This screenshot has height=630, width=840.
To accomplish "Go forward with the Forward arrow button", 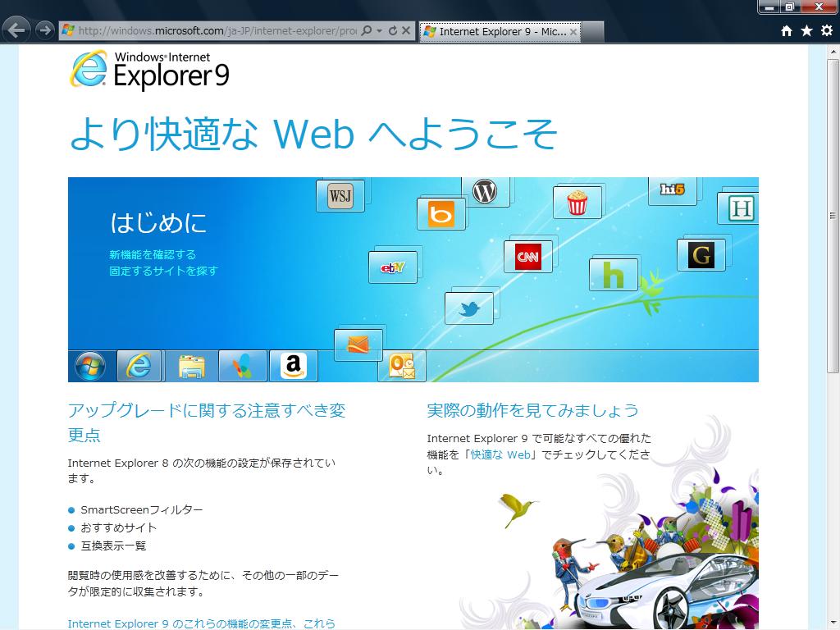I will (46, 30).
